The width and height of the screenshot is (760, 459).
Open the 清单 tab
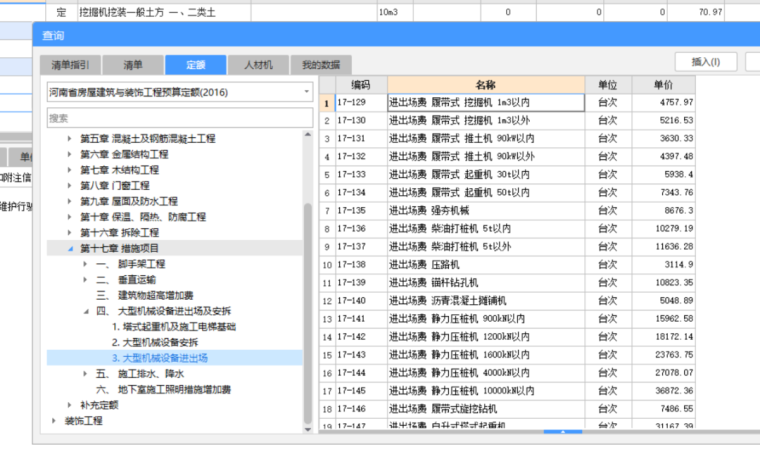pos(132,65)
